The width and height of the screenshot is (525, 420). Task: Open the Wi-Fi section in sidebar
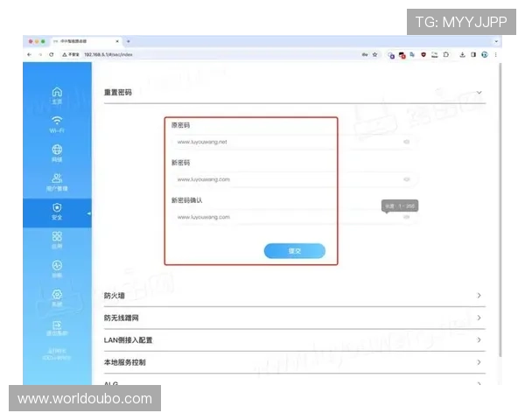pyautogui.click(x=57, y=124)
